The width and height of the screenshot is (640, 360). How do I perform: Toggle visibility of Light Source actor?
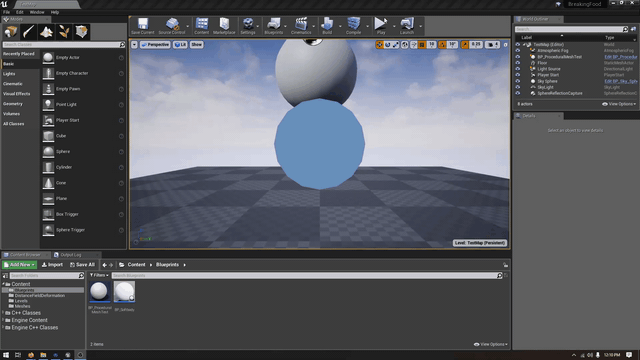[518, 69]
